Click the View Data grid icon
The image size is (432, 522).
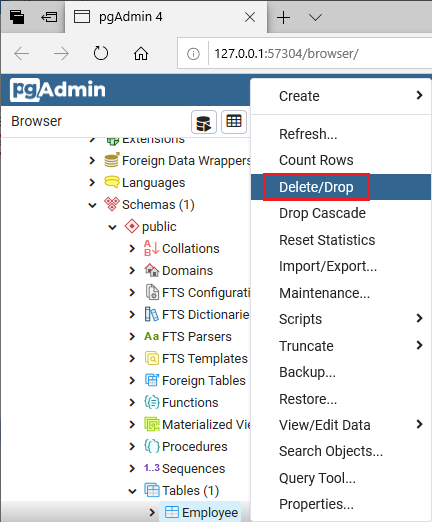point(234,122)
